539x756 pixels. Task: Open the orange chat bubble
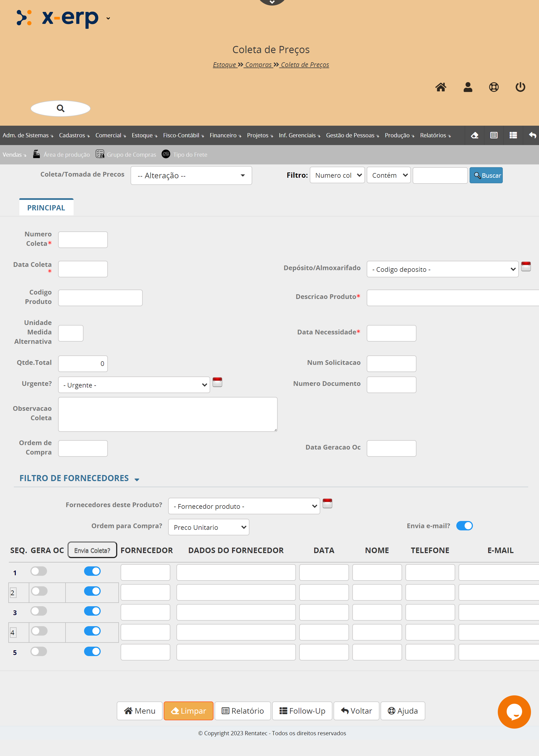(514, 712)
